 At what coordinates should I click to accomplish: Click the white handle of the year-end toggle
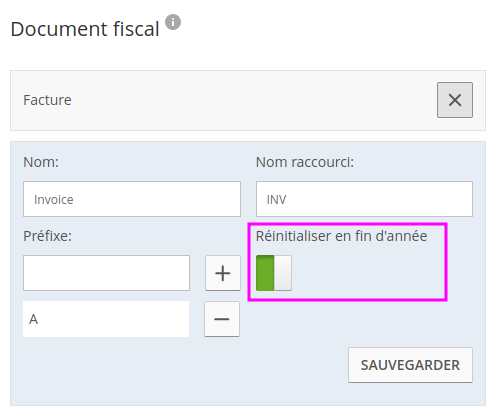pyautogui.click(x=283, y=273)
